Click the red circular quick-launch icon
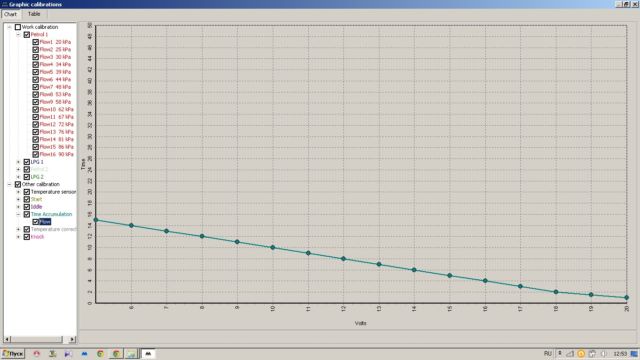The width and height of the screenshot is (640, 360). point(37,353)
